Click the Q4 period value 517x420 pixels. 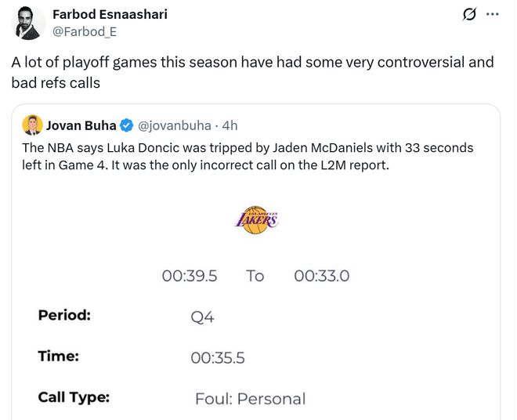[202, 317]
